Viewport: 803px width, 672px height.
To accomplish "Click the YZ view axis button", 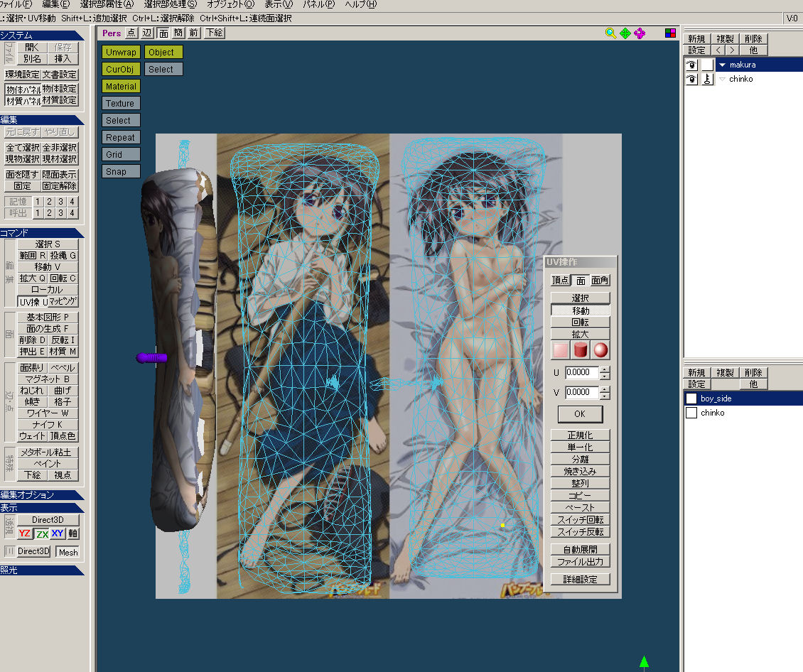I will [25, 533].
